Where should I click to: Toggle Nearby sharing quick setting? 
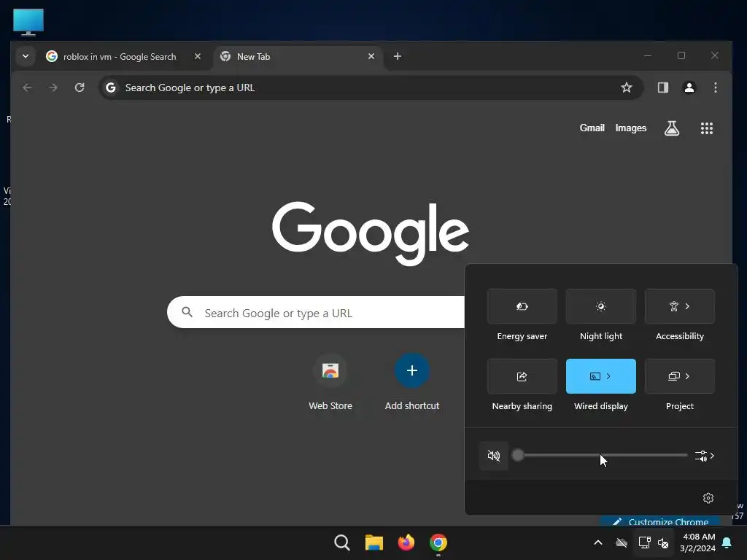(522, 376)
